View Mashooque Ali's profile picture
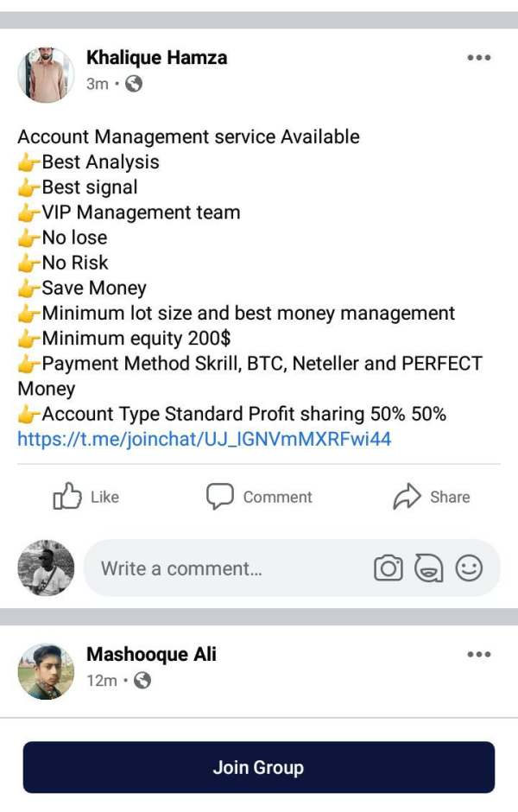This screenshot has height=812, width=518. click(x=46, y=671)
